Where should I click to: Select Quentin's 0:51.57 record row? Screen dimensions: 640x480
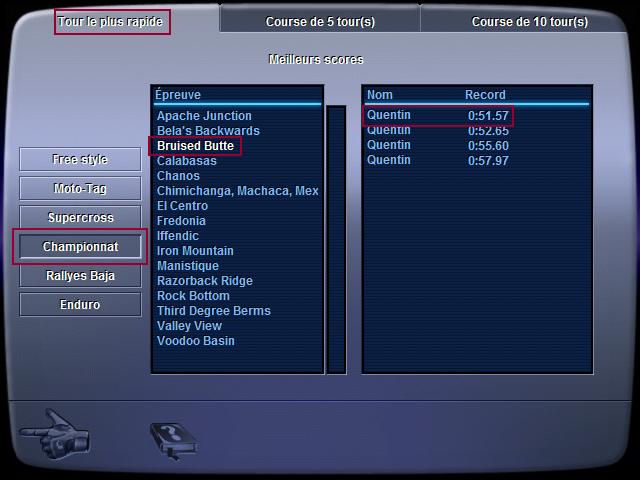pyautogui.click(x=438, y=116)
